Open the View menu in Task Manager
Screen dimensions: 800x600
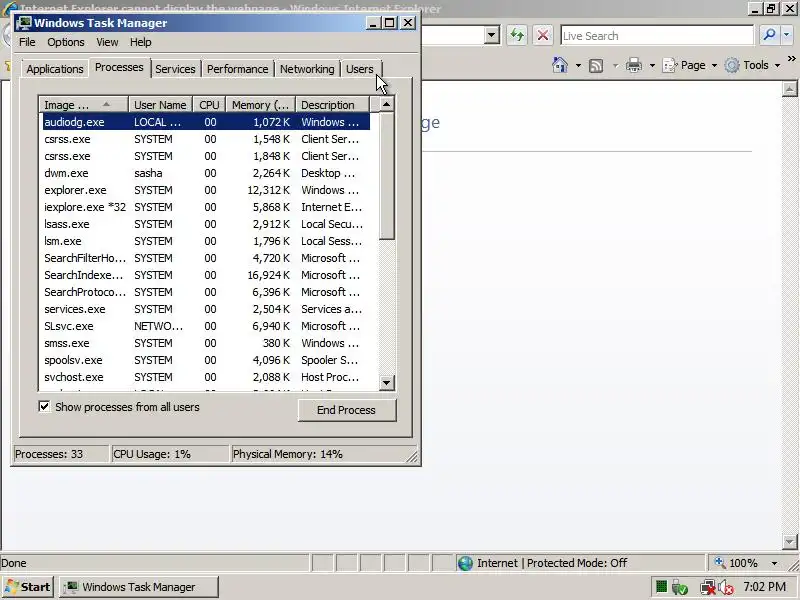click(107, 42)
